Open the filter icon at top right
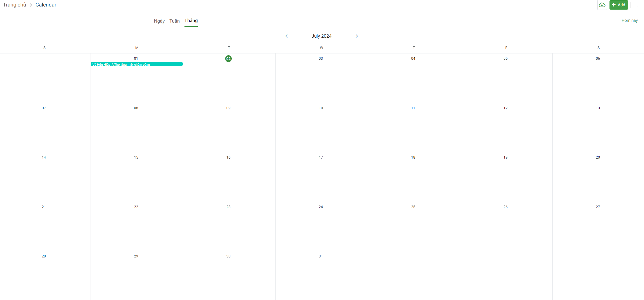This screenshot has height=300, width=644. click(x=638, y=5)
